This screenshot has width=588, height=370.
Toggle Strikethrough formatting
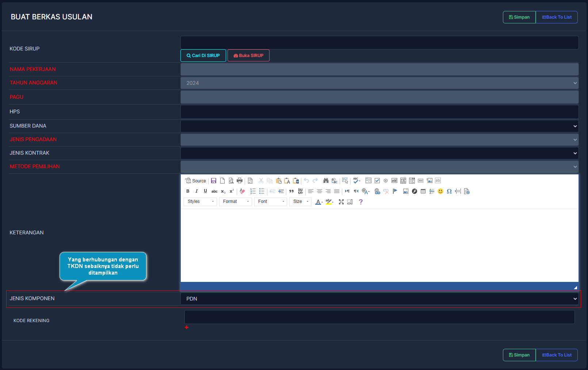pyautogui.click(x=214, y=191)
